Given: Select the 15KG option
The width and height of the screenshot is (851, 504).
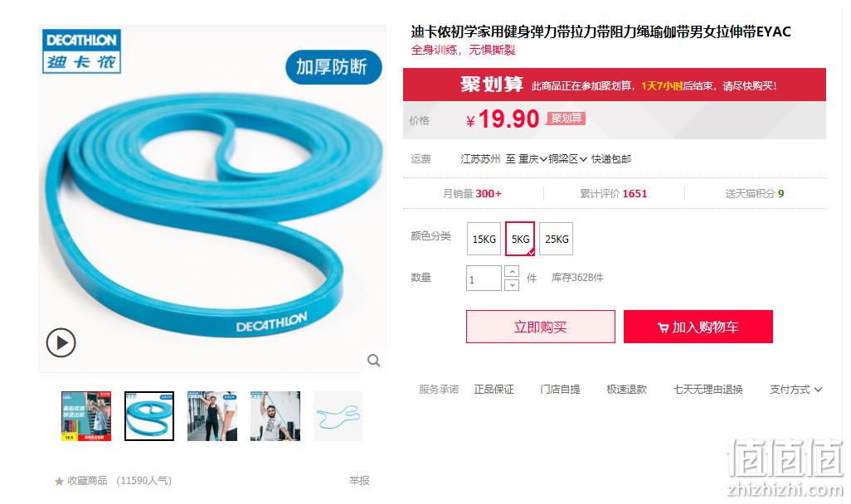Looking at the screenshot, I should [484, 239].
